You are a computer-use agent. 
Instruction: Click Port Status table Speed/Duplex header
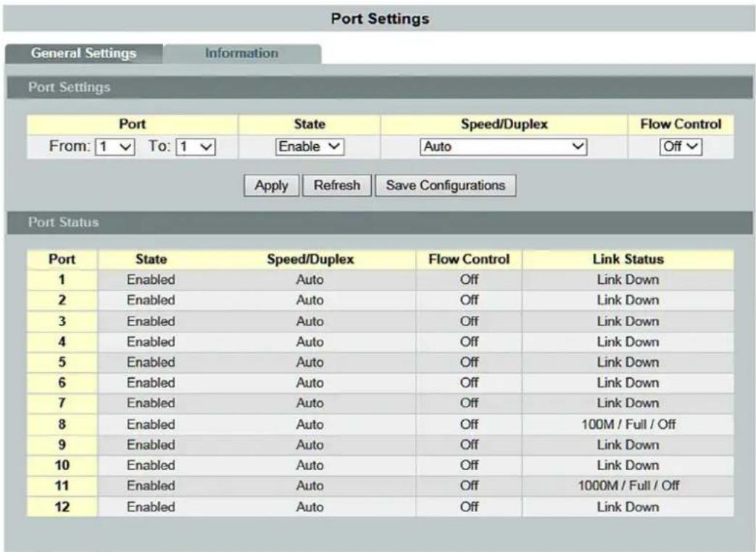coord(310,259)
